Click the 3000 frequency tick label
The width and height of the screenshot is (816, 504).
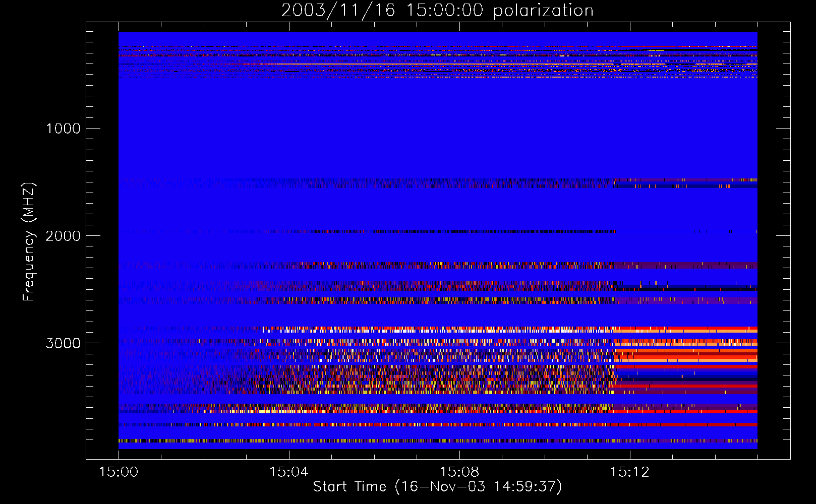point(63,343)
